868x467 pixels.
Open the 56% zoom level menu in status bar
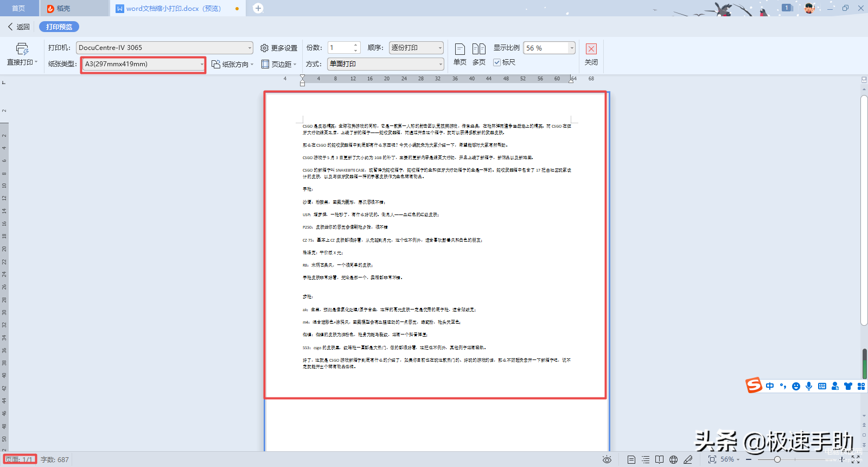point(730,459)
